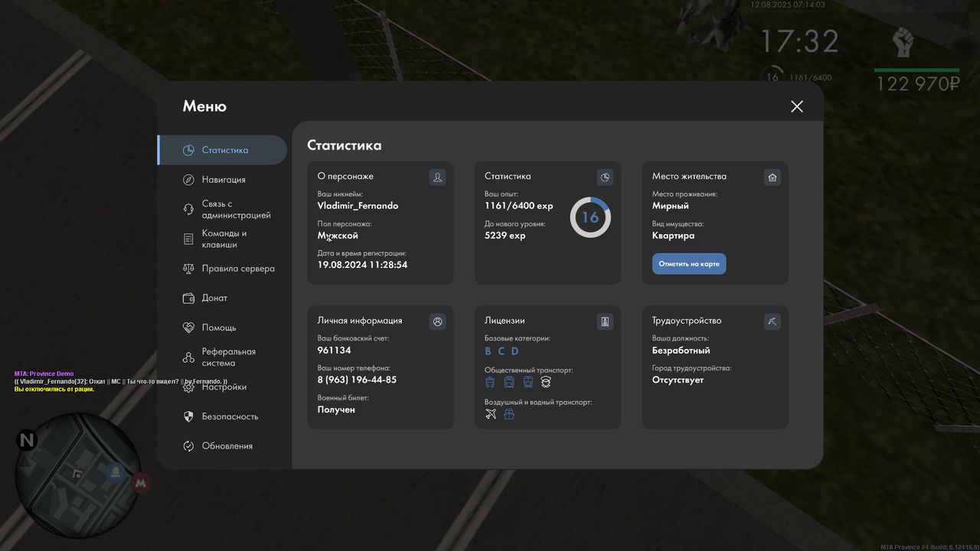Click the pickaxe icon in Трудоустройство card
980x551 pixels.
coord(773,321)
